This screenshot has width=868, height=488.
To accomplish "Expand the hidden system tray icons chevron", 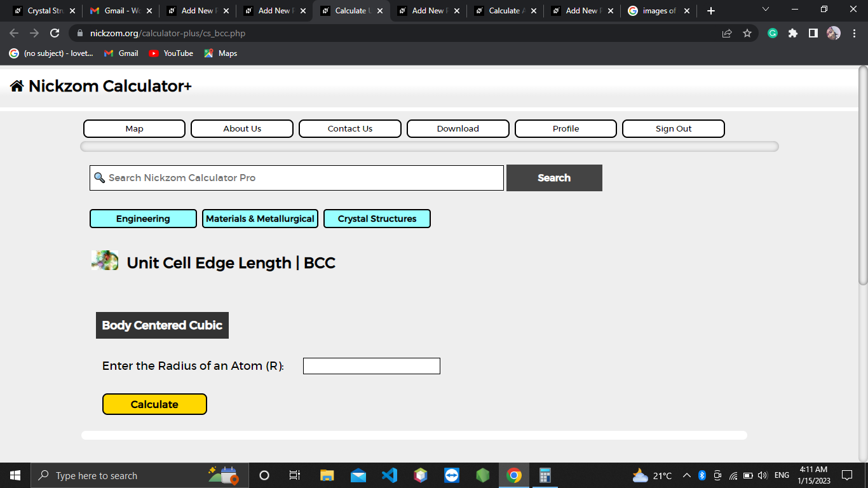I will point(687,475).
